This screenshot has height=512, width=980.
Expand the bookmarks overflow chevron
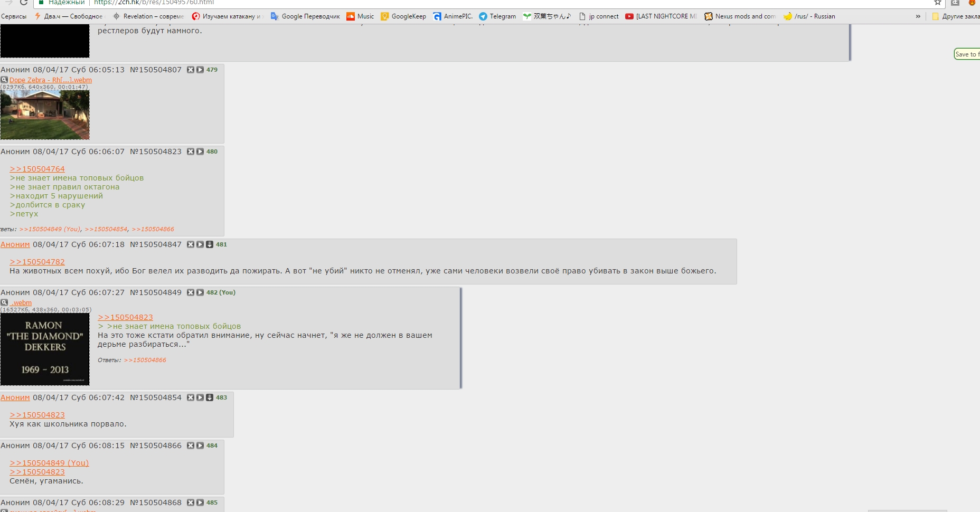(x=918, y=16)
